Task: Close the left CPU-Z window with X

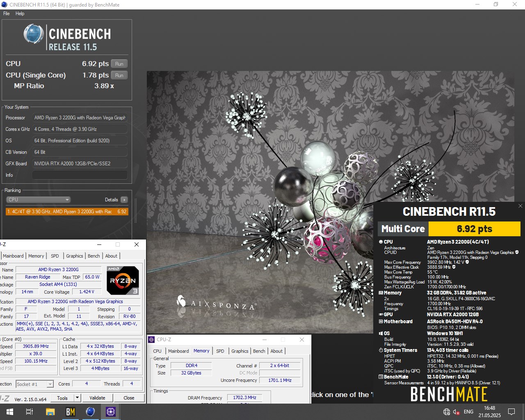Action: coord(137,244)
